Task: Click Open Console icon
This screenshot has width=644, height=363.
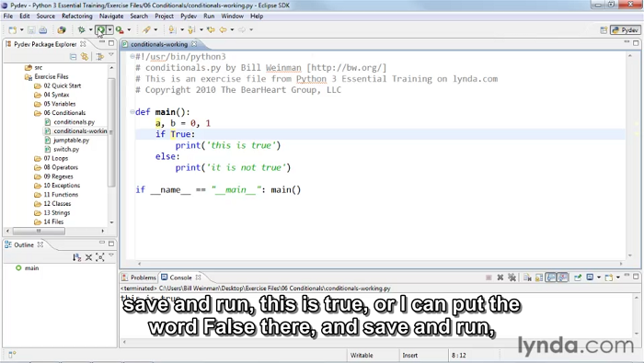Action: tap(609, 278)
